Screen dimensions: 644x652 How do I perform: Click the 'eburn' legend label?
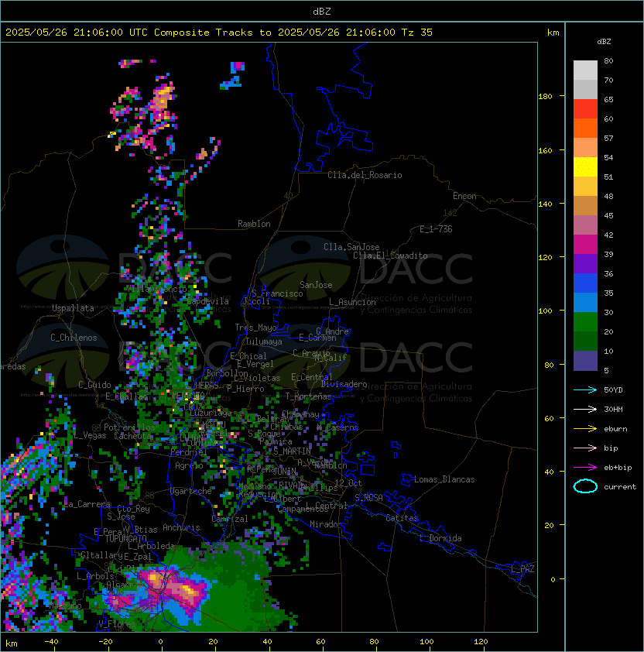(x=615, y=429)
